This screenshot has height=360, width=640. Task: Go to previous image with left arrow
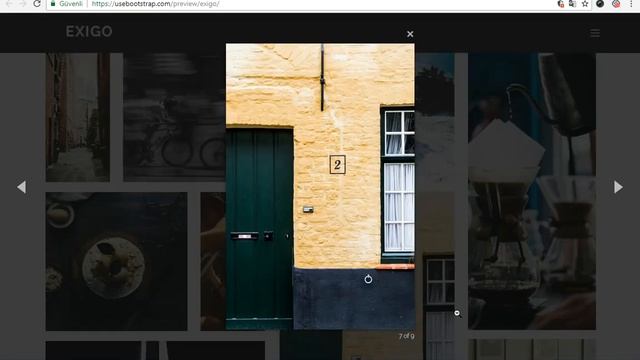(22, 187)
